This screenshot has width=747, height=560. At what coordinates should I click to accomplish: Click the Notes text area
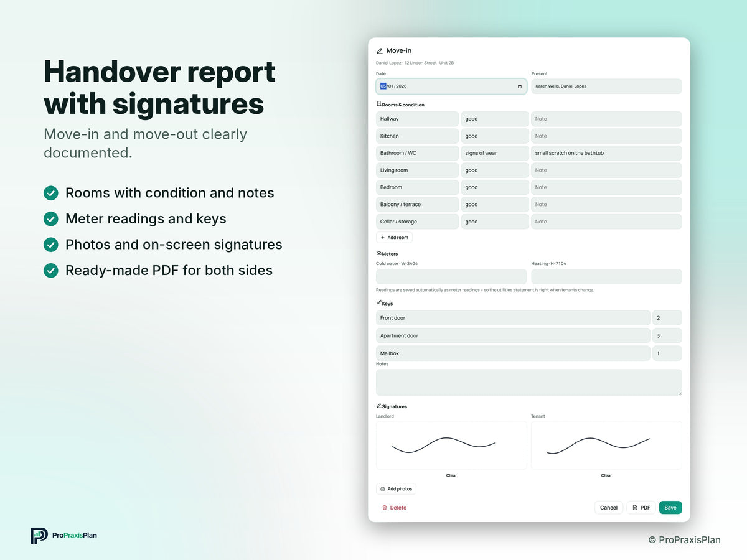(x=529, y=383)
